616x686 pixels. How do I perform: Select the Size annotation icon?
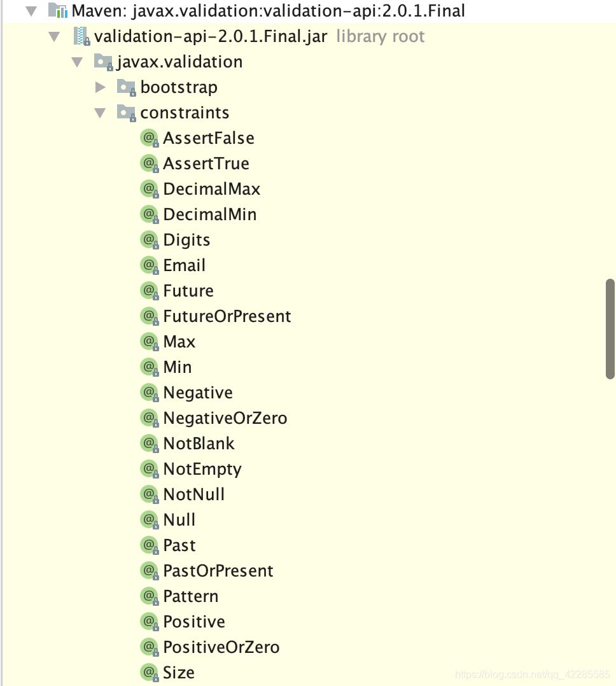pos(147,672)
